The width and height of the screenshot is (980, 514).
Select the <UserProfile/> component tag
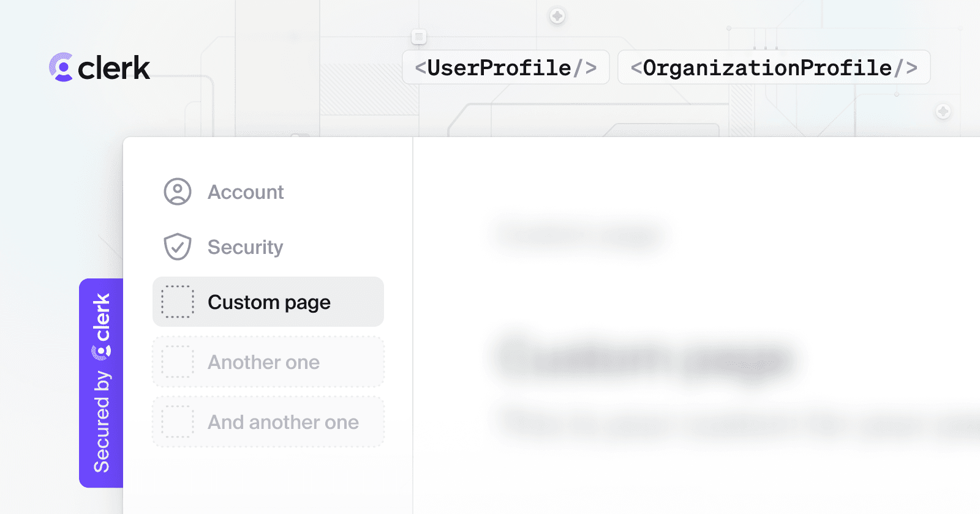tap(506, 67)
